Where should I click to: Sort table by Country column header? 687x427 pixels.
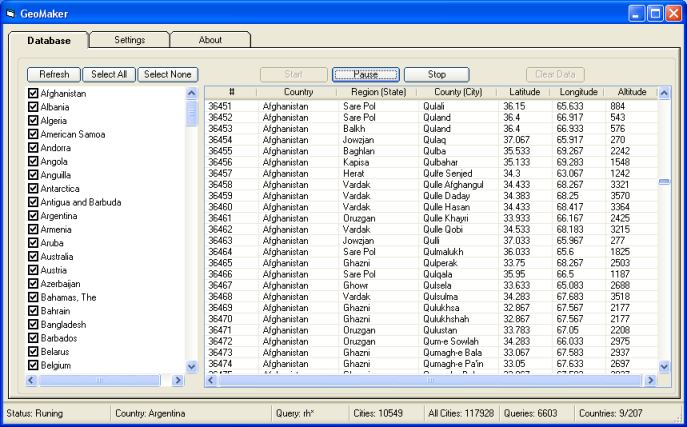[x=297, y=92]
